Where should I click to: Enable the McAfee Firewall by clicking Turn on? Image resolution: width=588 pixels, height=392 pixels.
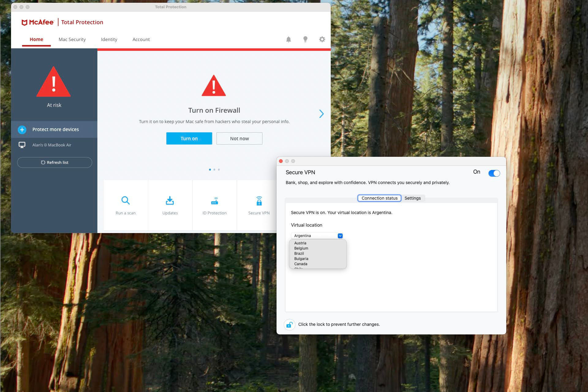189,138
